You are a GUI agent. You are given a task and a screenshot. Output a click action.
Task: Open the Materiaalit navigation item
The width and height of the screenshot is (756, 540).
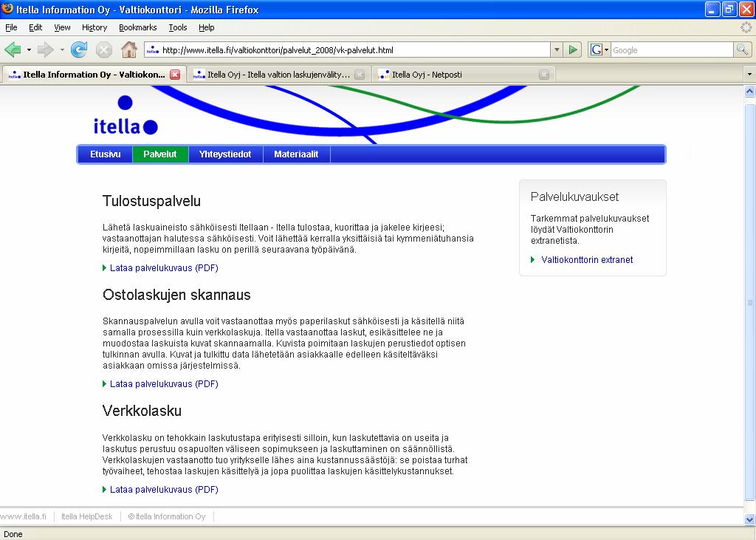pyautogui.click(x=296, y=154)
